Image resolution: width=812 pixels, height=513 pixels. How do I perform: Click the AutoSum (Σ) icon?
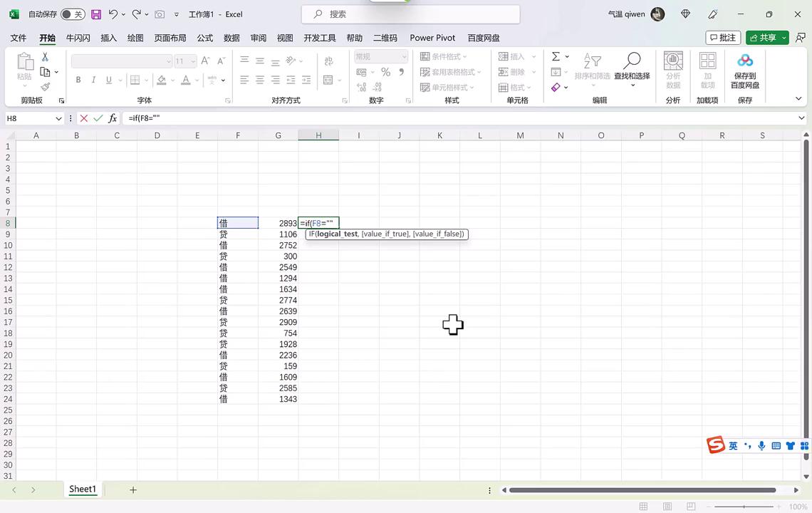click(x=556, y=56)
